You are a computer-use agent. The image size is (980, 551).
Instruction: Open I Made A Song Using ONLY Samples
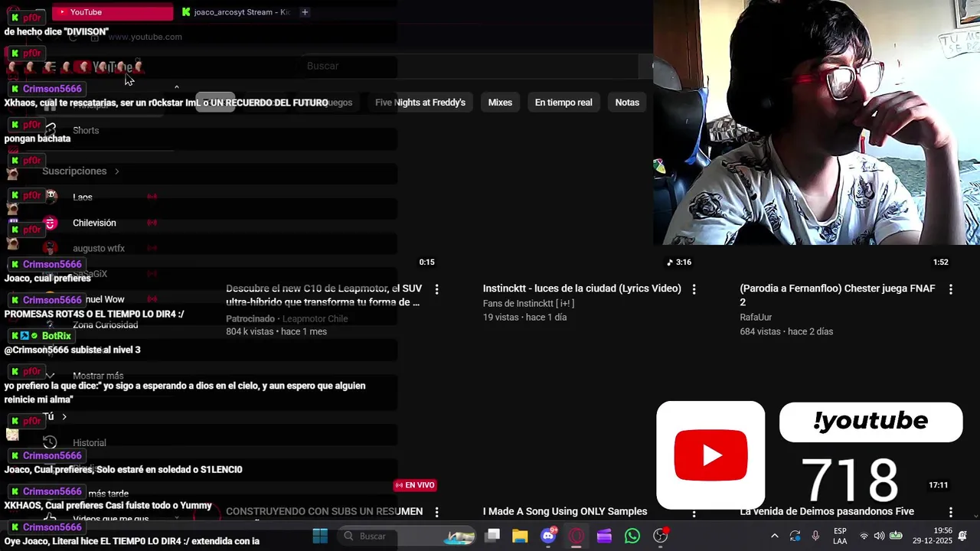565,512
